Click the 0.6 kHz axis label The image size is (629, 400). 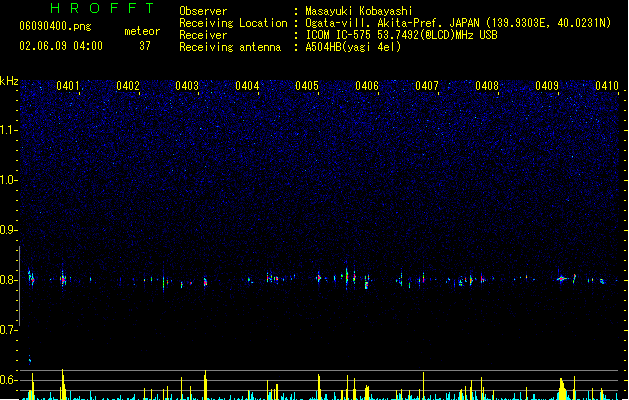click(x=7, y=380)
